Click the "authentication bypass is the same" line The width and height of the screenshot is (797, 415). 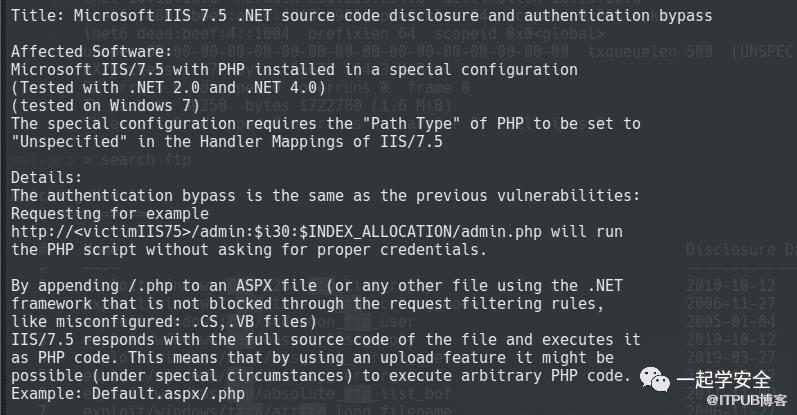[x=325, y=194]
